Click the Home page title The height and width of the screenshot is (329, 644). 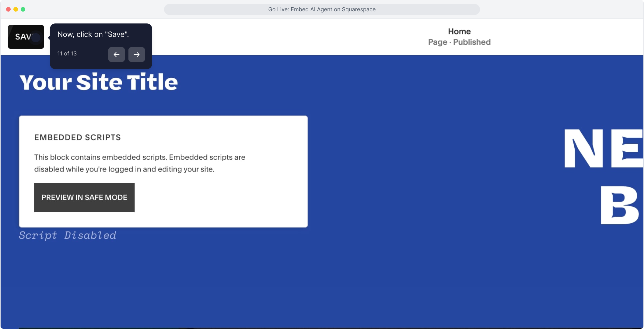click(459, 31)
